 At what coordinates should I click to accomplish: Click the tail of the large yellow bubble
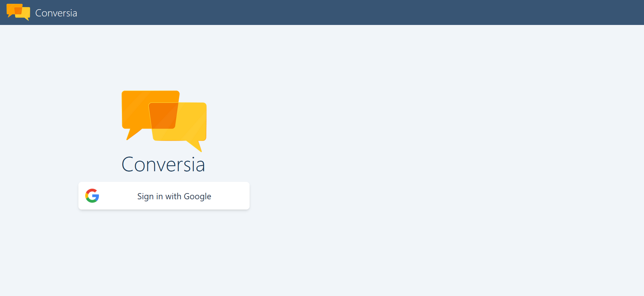tap(196, 146)
